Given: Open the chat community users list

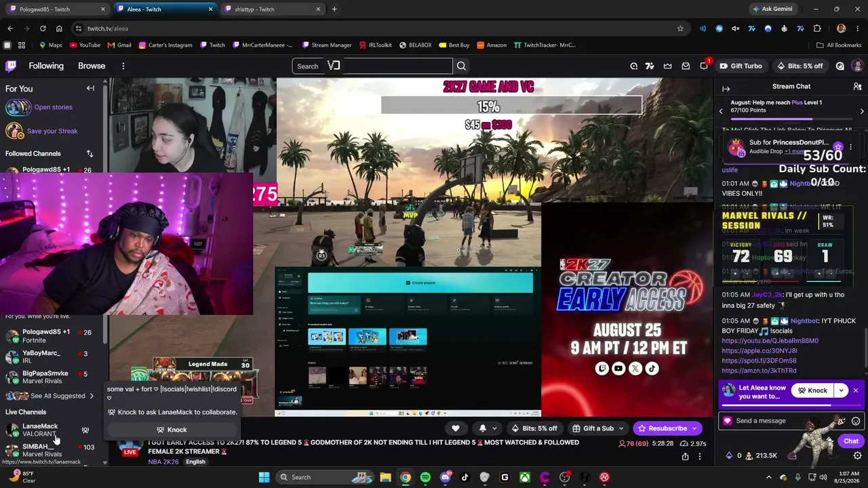Looking at the screenshot, I should click(857, 87).
